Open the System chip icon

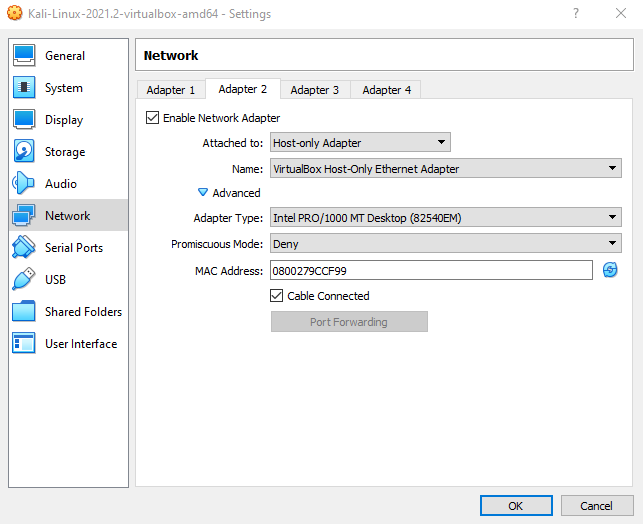tap(25, 88)
